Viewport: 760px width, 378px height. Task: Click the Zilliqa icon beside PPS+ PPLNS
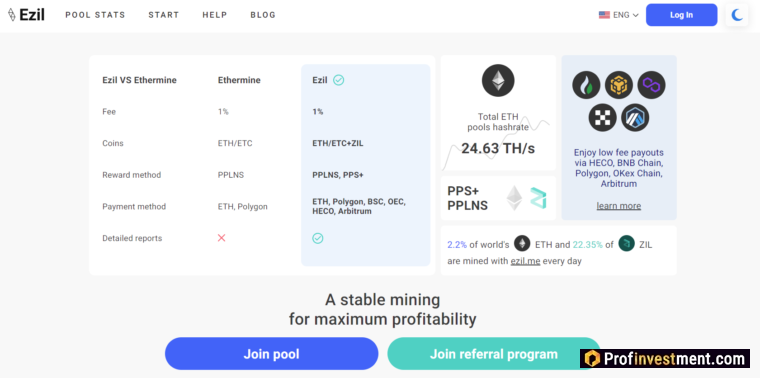(538, 198)
